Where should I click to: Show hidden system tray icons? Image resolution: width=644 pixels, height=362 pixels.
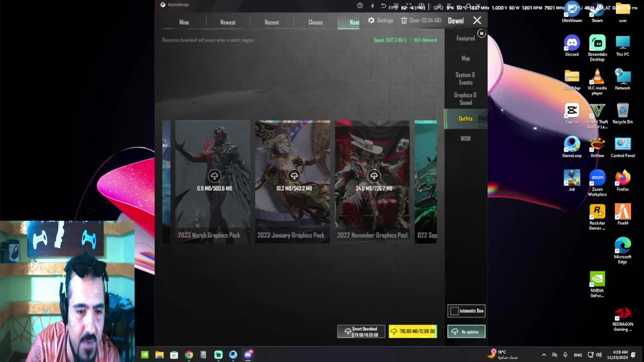pyautogui.click(x=543, y=355)
